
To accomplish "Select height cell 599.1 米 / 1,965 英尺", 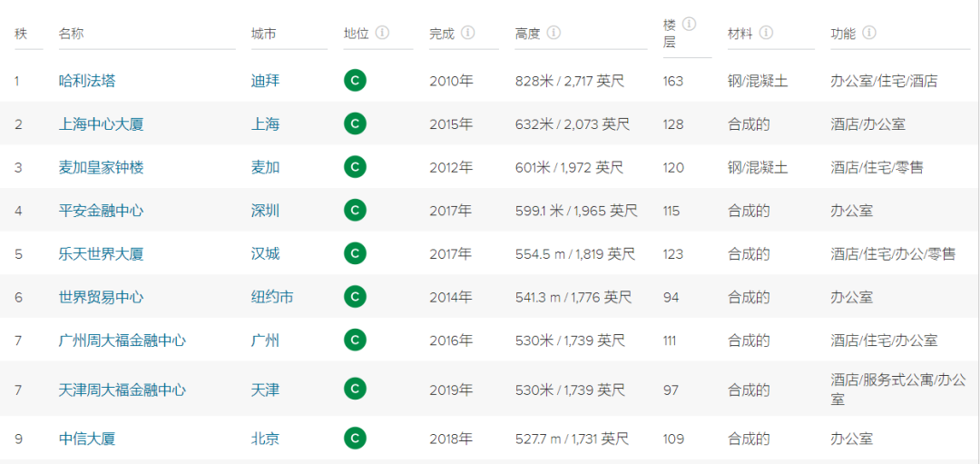I will pyautogui.click(x=576, y=210).
